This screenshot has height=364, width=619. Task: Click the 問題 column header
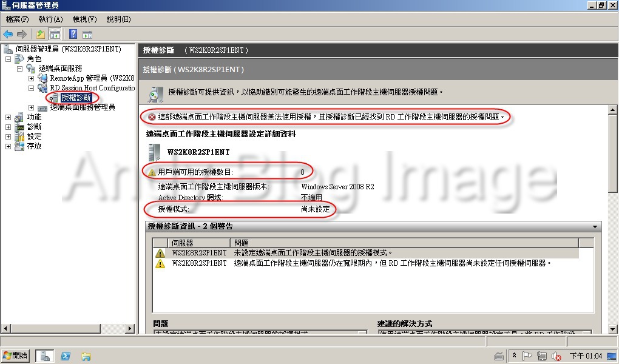coord(404,243)
